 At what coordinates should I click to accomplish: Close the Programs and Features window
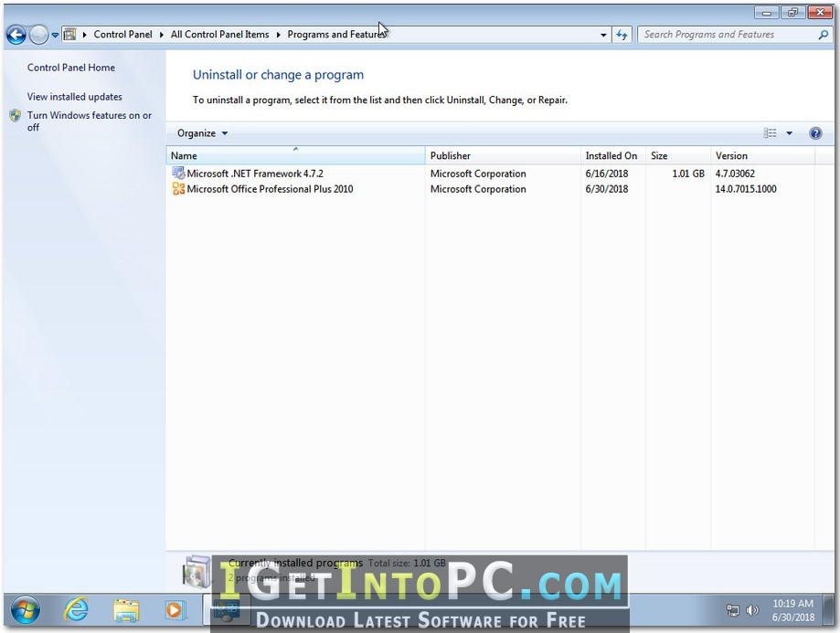coord(820,12)
